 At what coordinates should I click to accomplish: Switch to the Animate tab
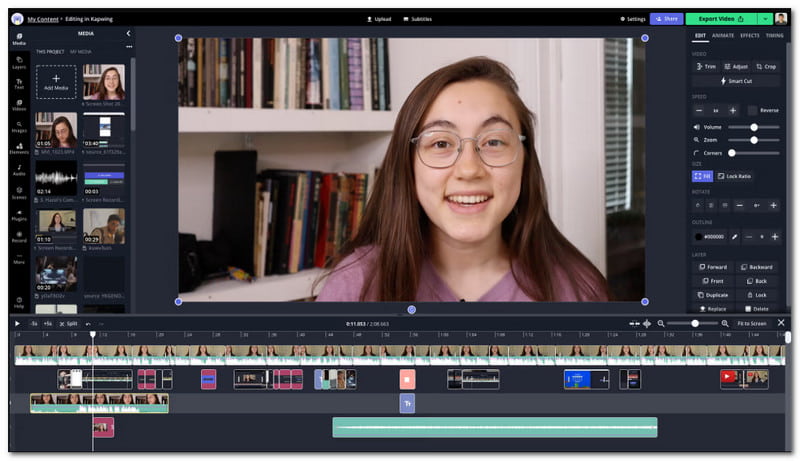tap(723, 35)
